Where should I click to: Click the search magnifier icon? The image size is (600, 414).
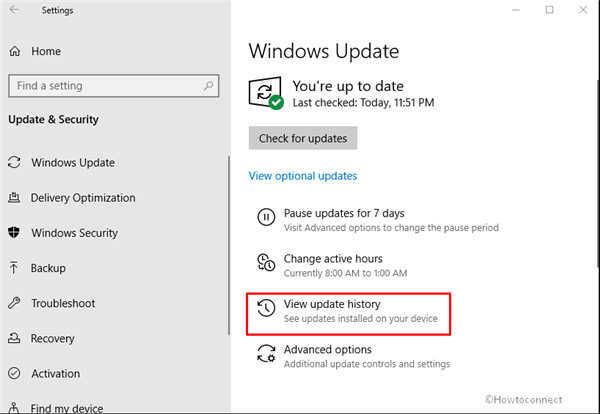coord(207,86)
